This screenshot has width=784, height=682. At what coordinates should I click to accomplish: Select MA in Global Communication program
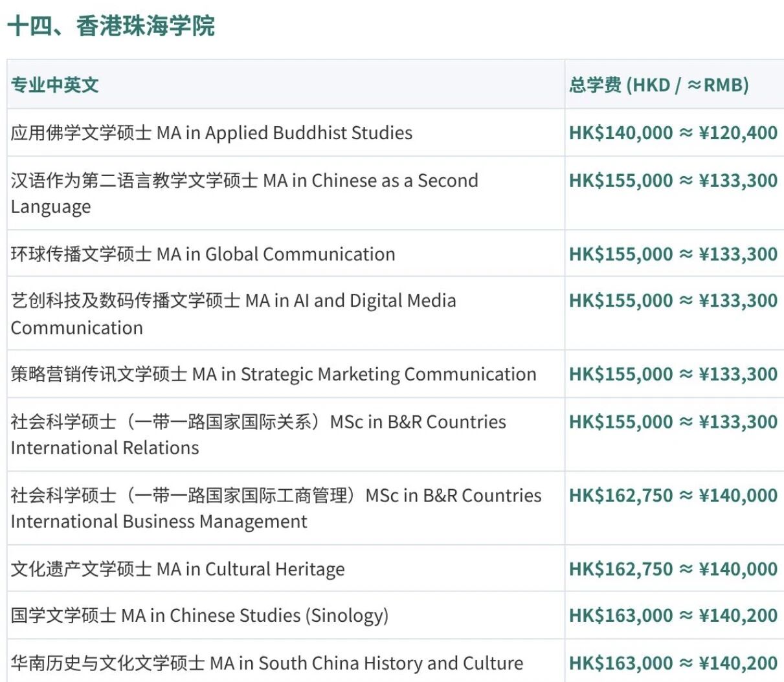click(203, 254)
